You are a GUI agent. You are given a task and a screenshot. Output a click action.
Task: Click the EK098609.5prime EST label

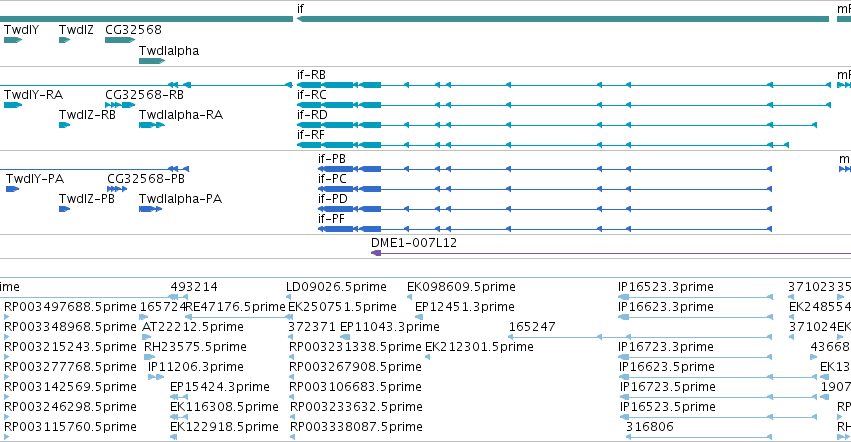click(461, 287)
